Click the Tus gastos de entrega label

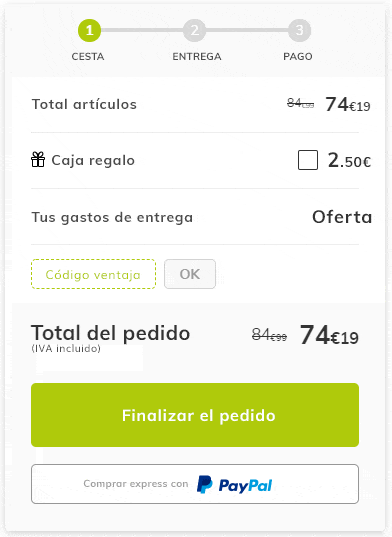(112, 217)
